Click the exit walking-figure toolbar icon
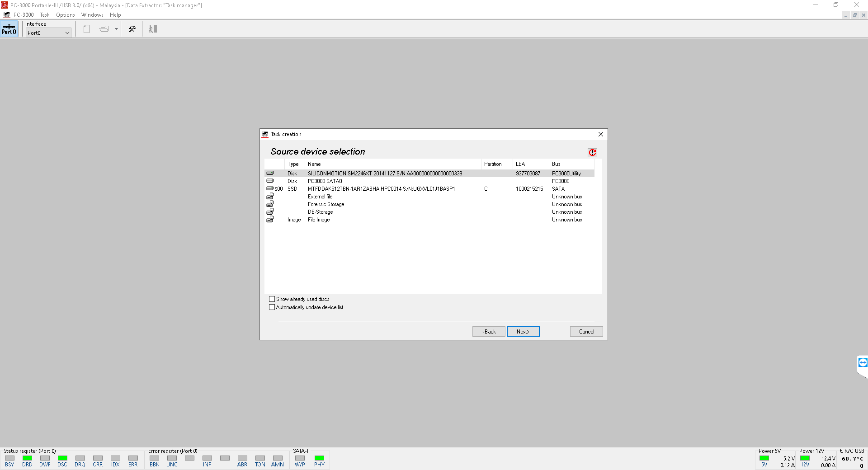 coord(153,29)
